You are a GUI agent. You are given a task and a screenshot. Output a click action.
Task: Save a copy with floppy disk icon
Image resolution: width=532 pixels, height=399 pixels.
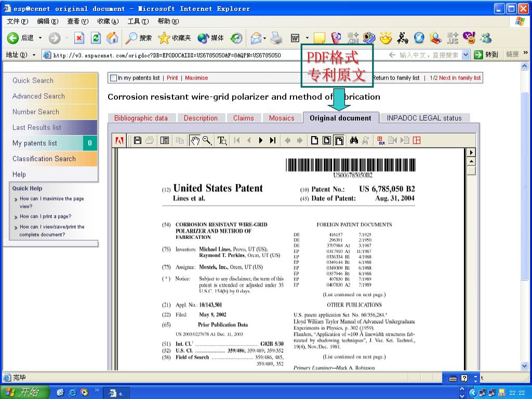(137, 140)
